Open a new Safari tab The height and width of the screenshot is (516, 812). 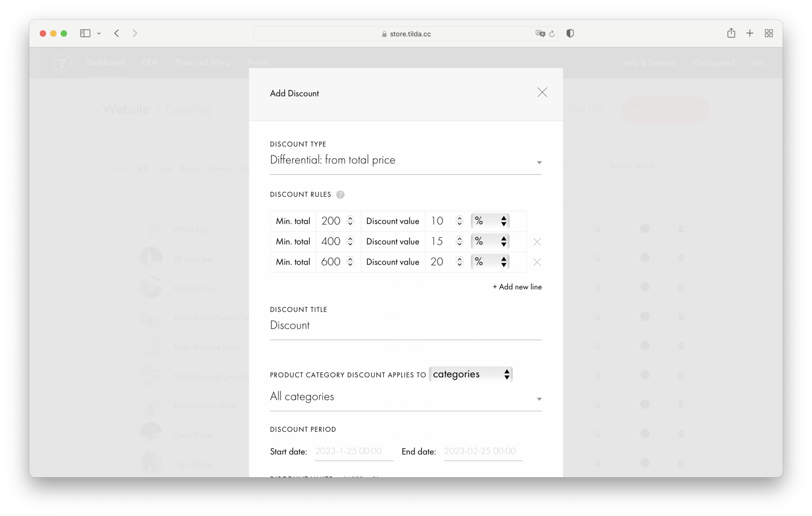tap(750, 33)
